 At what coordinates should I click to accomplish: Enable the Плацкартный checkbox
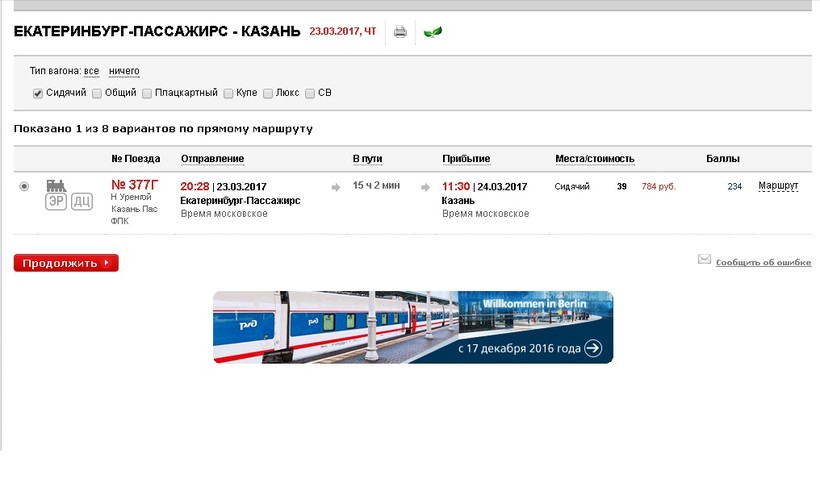point(147,93)
